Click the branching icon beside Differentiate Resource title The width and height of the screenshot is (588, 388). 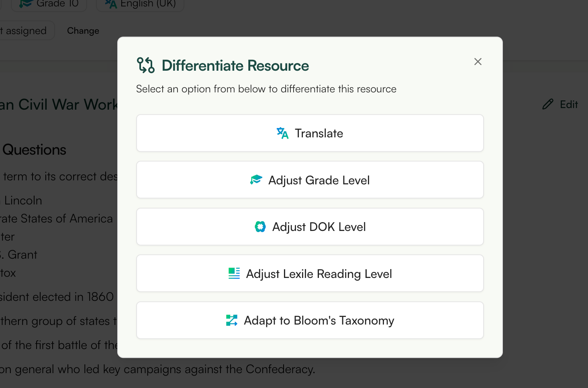tap(145, 65)
